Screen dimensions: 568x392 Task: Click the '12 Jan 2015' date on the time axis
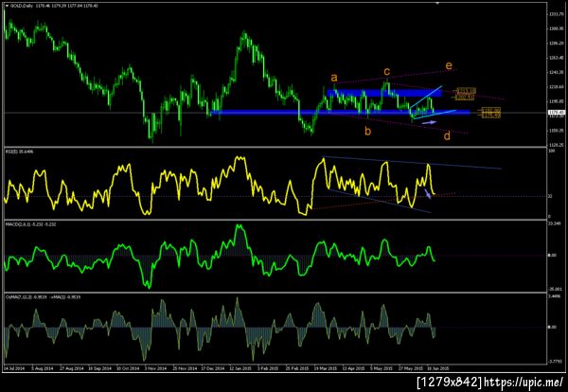240,368
